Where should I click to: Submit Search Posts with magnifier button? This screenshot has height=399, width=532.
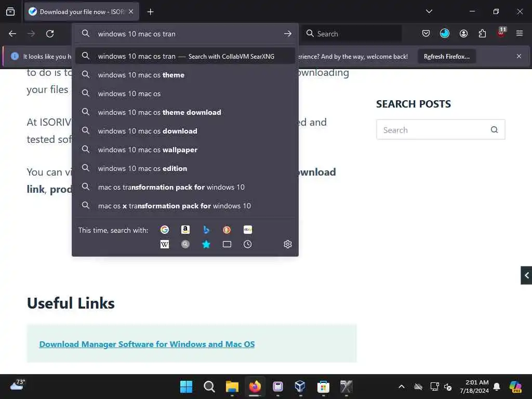(x=495, y=129)
